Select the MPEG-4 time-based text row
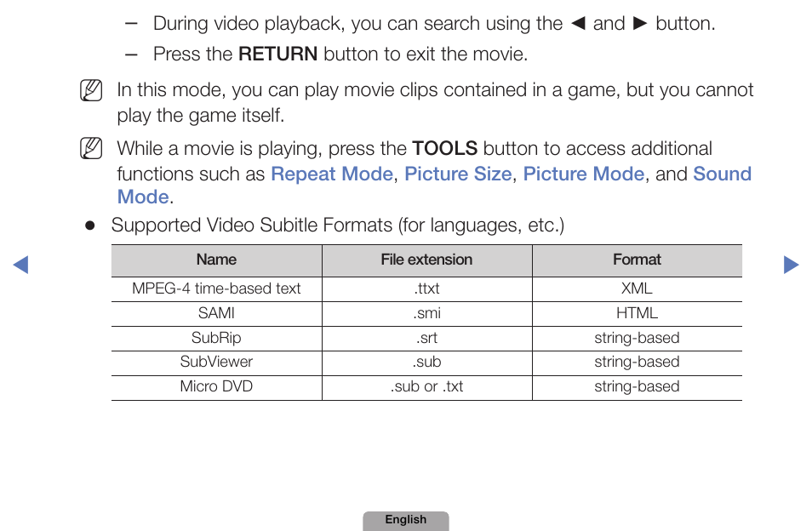The image size is (812, 531). 426,289
